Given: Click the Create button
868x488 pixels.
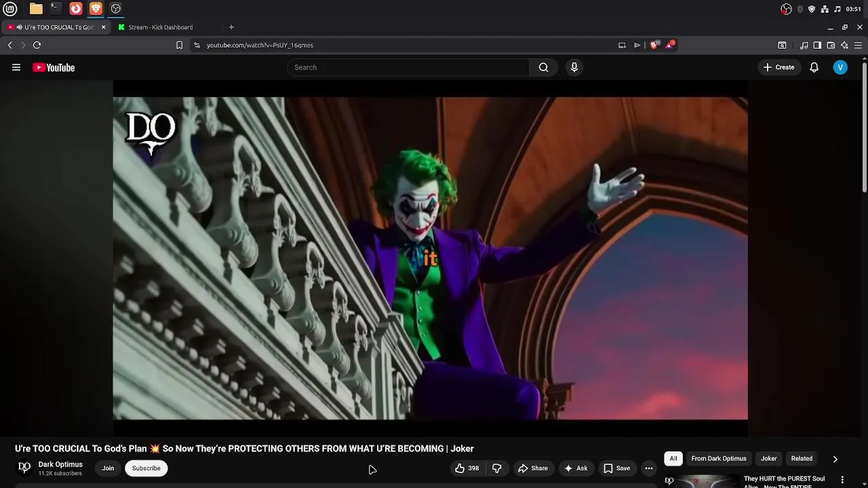Looking at the screenshot, I should pyautogui.click(x=778, y=67).
